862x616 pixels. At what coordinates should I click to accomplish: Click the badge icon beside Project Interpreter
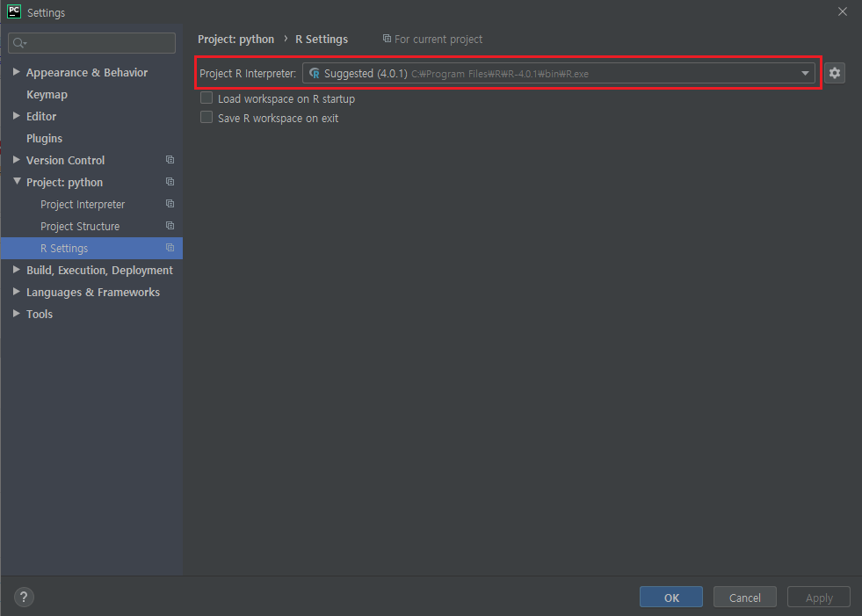170,204
